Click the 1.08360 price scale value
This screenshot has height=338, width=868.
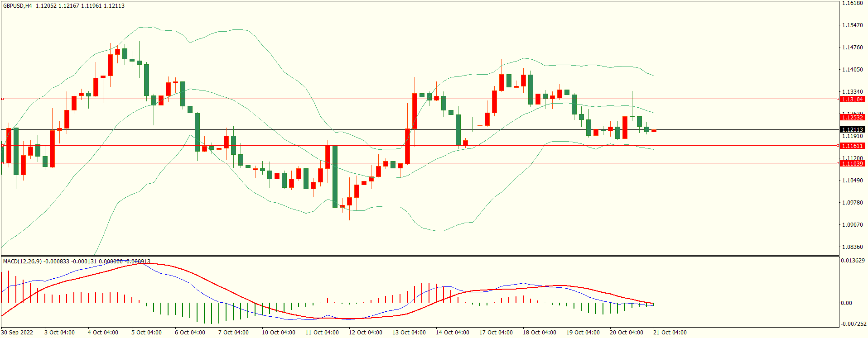852,247
